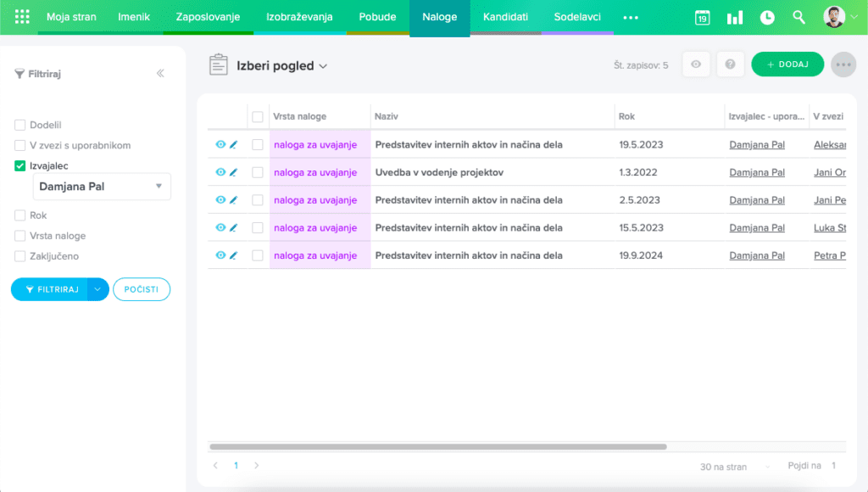Tick the select-all checkbox in table header

click(x=258, y=117)
